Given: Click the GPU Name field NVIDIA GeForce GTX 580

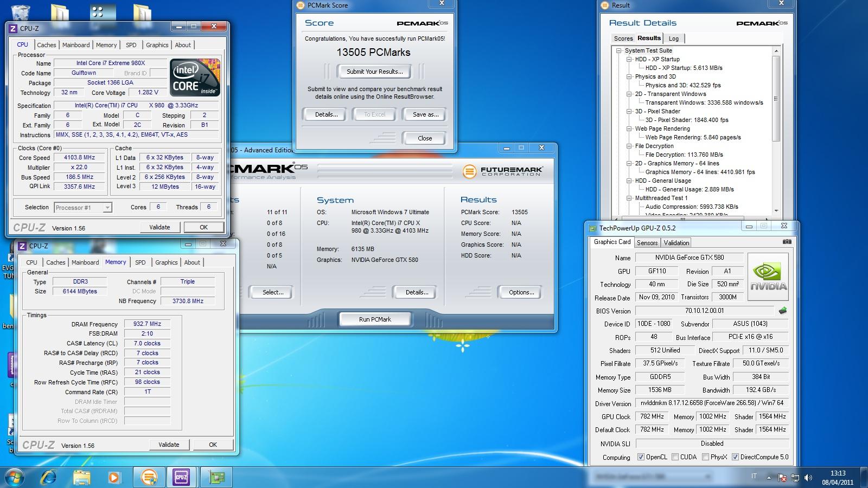Looking at the screenshot, I should point(689,258).
